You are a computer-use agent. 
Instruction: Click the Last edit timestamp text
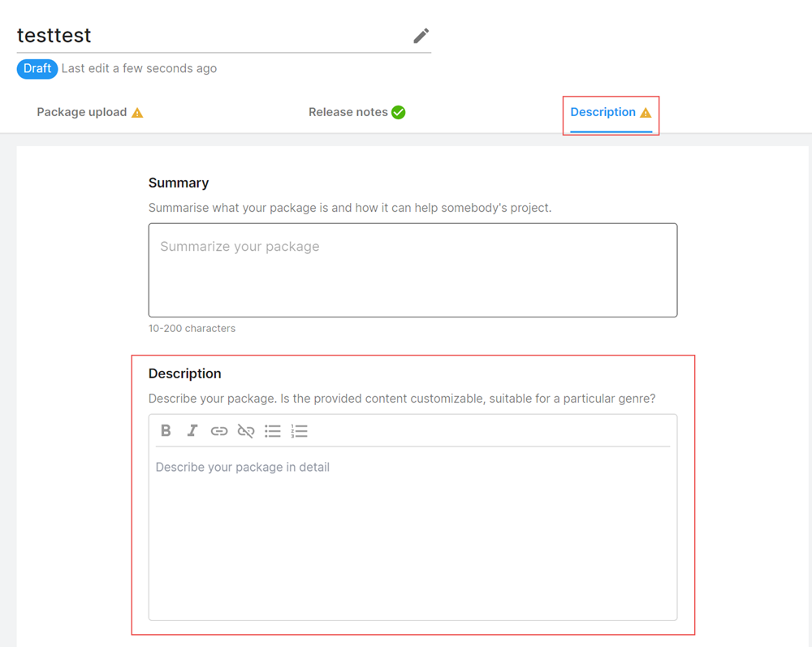click(139, 68)
